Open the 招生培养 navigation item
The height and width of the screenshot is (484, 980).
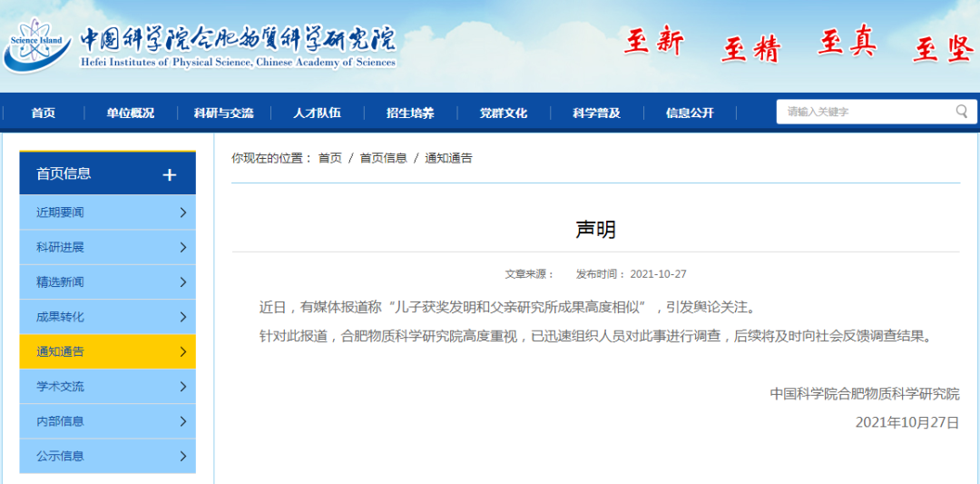click(410, 113)
